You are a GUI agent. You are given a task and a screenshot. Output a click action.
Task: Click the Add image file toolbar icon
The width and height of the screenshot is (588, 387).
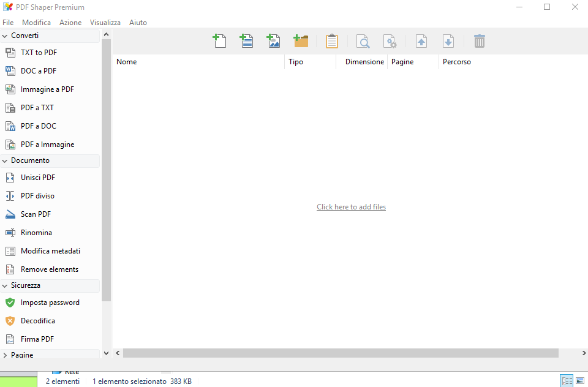(x=273, y=41)
